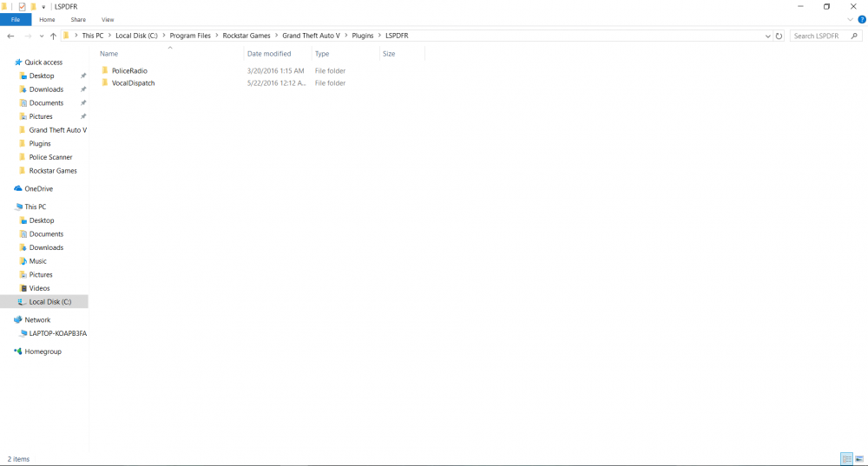
Task: Open pinned Pictures under Quick access
Action: click(x=41, y=117)
